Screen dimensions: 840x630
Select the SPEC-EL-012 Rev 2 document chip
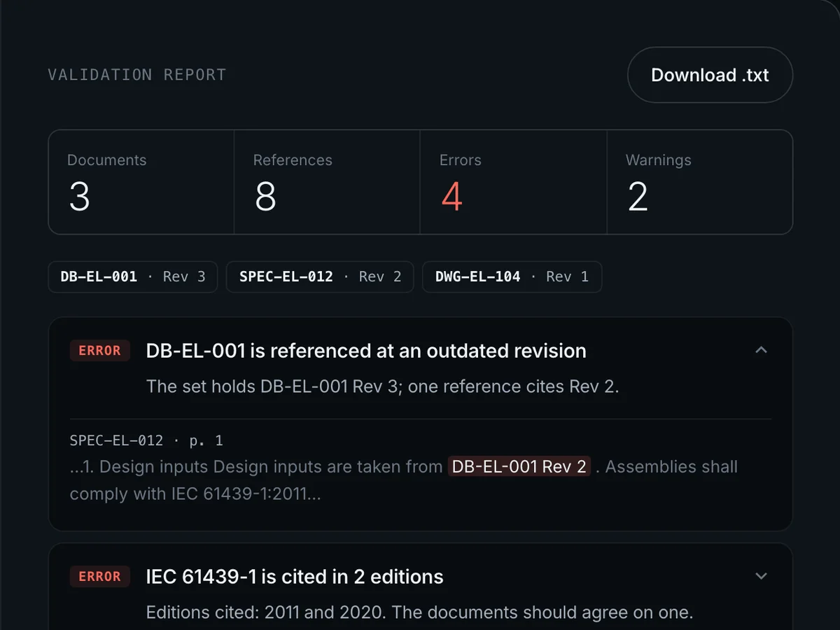click(x=320, y=276)
